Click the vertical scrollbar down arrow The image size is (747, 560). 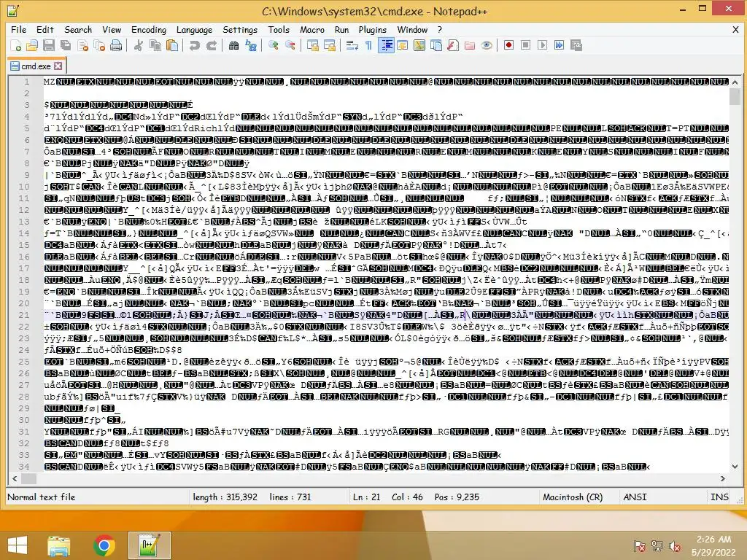tap(735, 467)
